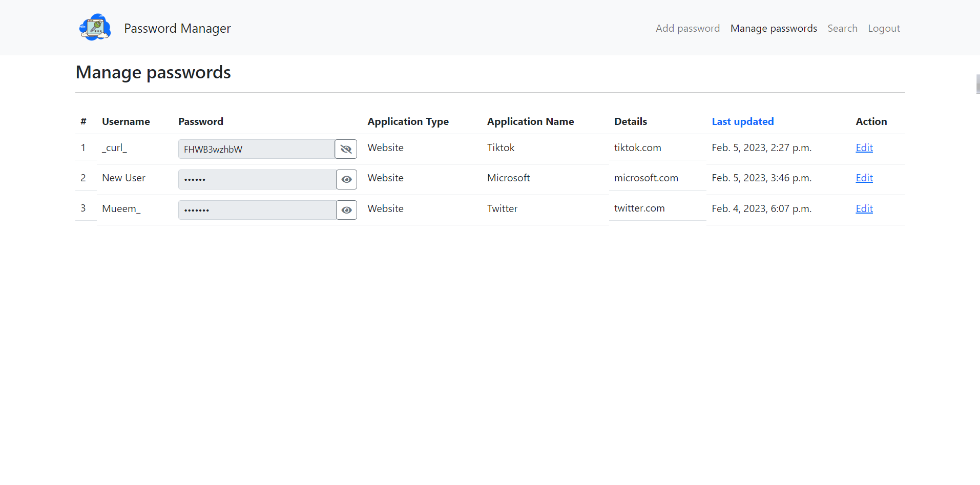Click the Password Manager cloud logo
Image resolution: width=980 pixels, height=485 pixels.
(x=95, y=28)
